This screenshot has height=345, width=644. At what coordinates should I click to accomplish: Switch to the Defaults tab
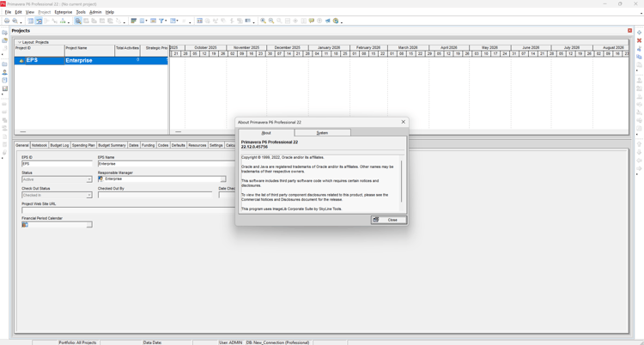point(179,145)
